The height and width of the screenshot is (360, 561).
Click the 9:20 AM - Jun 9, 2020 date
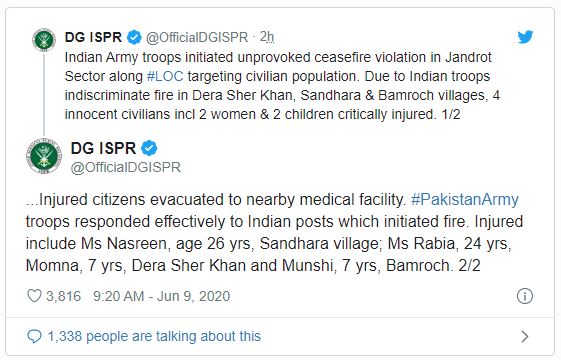161,296
